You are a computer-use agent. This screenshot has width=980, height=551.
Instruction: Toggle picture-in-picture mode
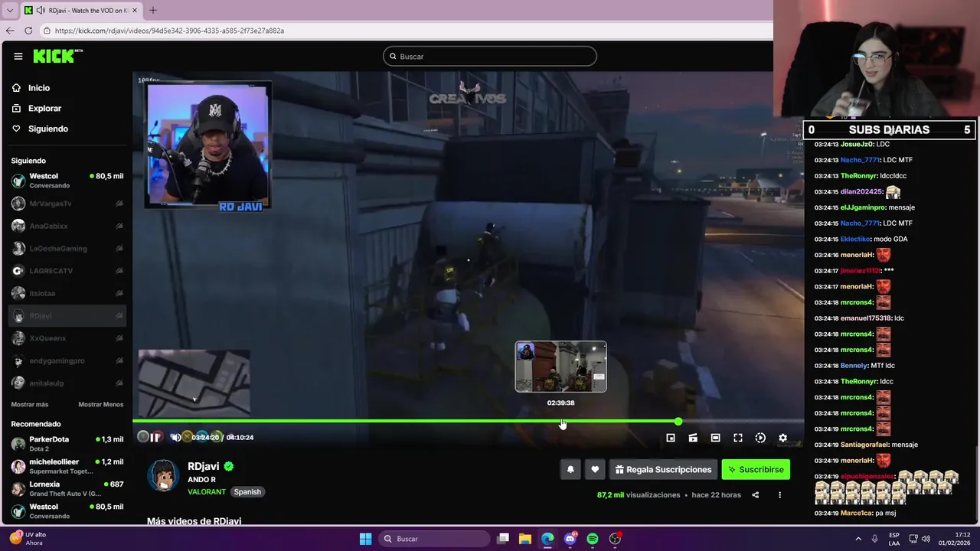tap(671, 438)
